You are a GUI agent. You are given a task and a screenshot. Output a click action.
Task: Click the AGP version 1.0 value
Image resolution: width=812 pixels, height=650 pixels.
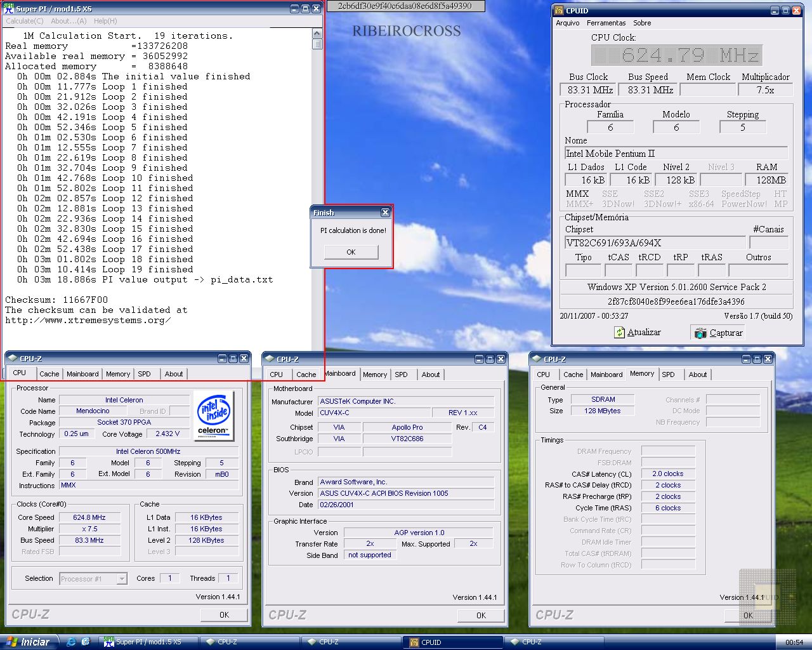419,533
